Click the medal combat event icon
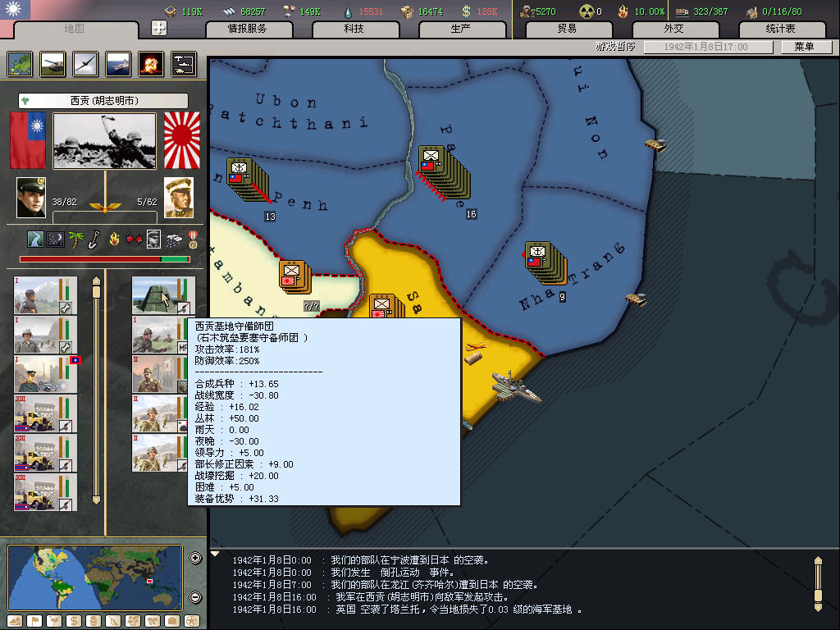This screenshot has height=630, width=840. pos(193,239)
